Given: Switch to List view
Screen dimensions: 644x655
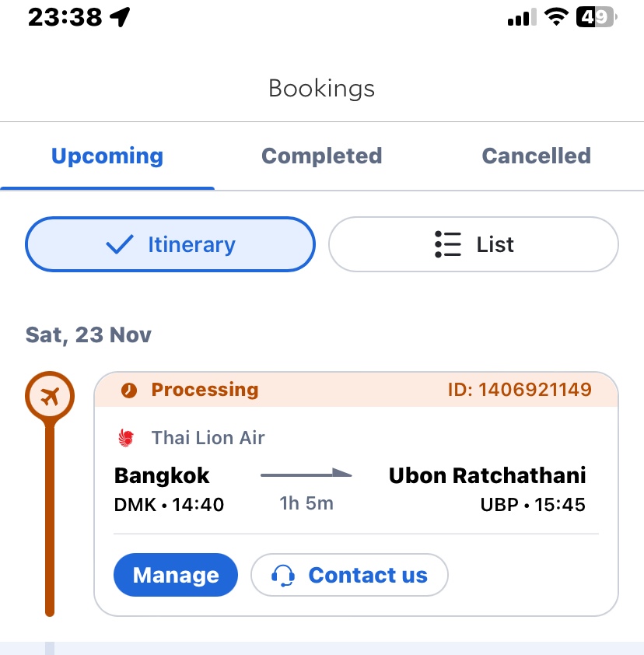Looking at the screenshot, I should coord(473,244).
